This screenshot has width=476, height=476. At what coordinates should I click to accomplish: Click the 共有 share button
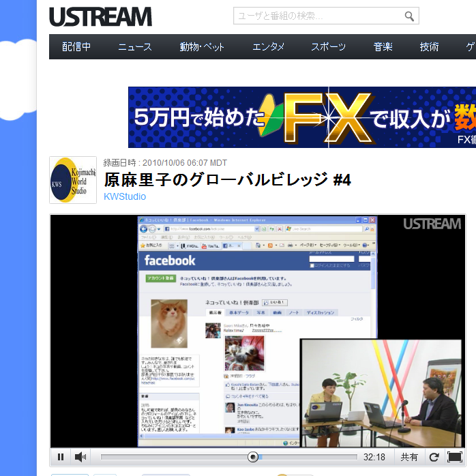[409, 457]
